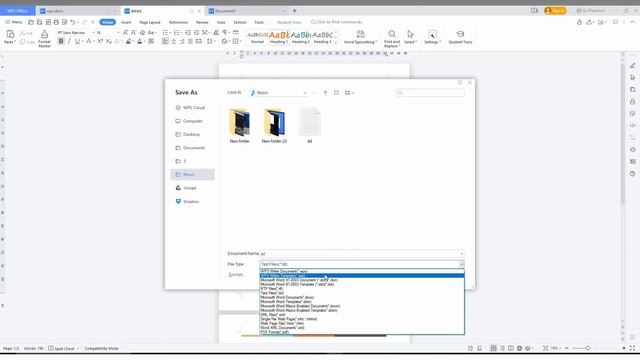Activate the Format Painter tool
Screen dimensions: 640x360
point(44,39)
